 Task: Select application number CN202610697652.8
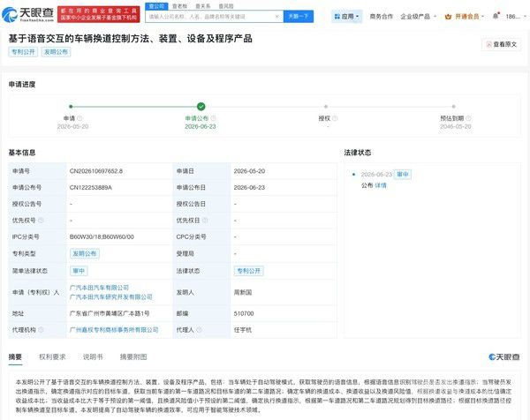coord(96,171)
